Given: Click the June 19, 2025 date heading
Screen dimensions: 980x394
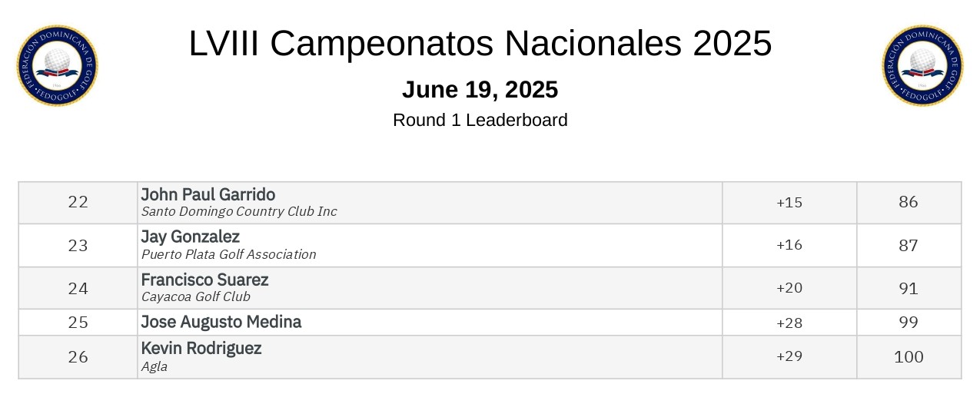Looking at the screenshot, I should [480, 90].
